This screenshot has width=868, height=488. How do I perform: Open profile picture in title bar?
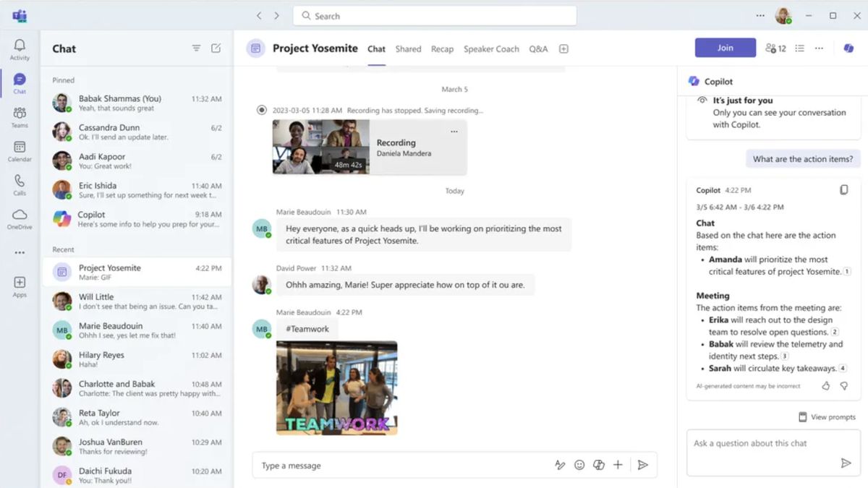(x=783, y=16)
